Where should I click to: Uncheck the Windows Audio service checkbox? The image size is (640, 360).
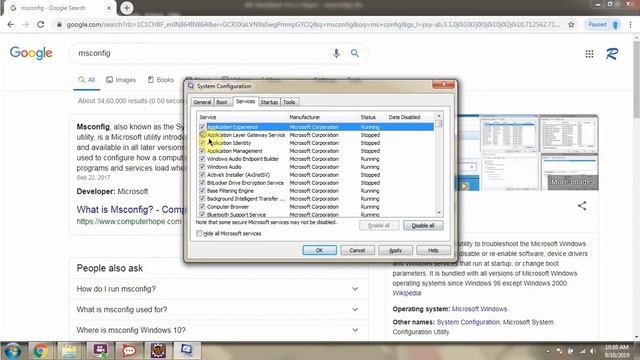pyautogui.click(x=202, y=167)
